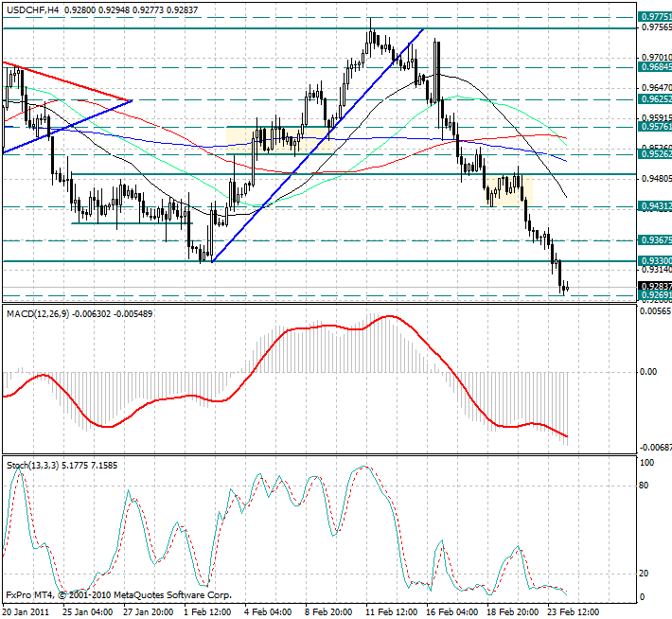Click the FxPro MT4 MetaQuotes copyright text

[118, 595]
